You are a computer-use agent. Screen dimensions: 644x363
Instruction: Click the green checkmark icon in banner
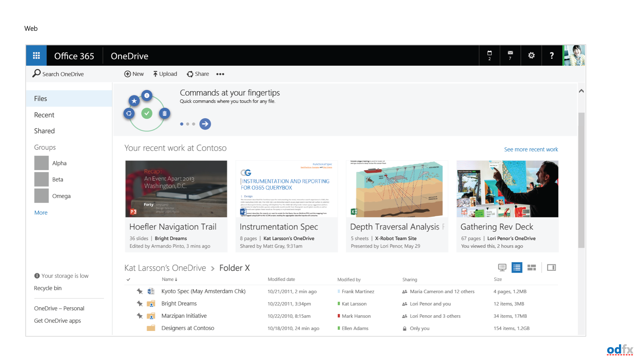pyautogui.click(x=147, y=113)
